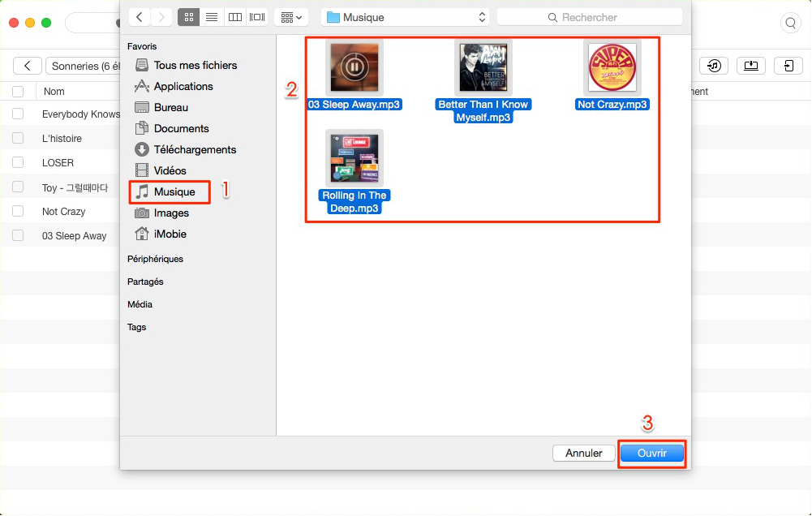This screenshot has height=516, width=812.
Task: Click the export to computer icon
Action: pyautogui.click(x=751, y=66)
